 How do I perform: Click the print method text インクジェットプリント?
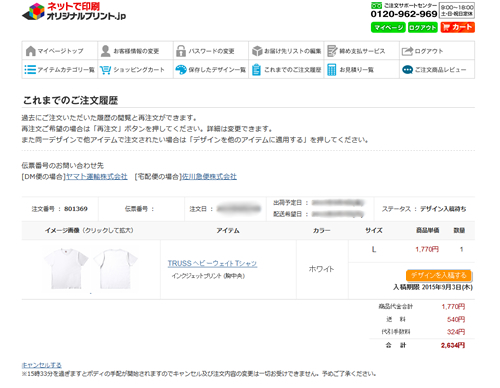(x=197, y=276)
